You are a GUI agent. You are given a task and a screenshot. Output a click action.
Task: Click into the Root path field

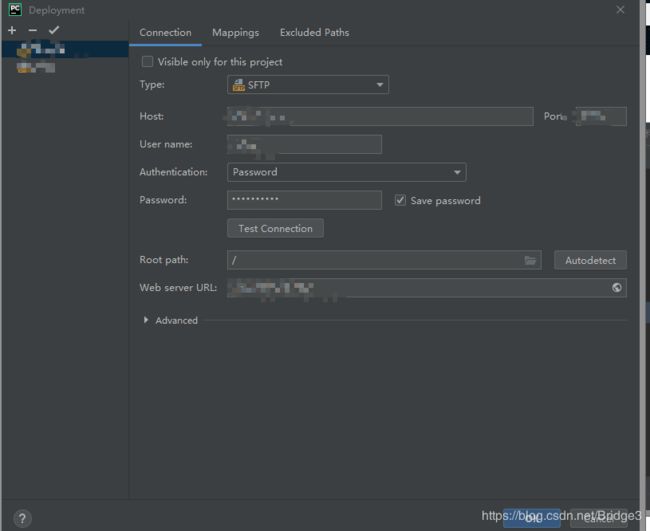(x=384, y=260)
